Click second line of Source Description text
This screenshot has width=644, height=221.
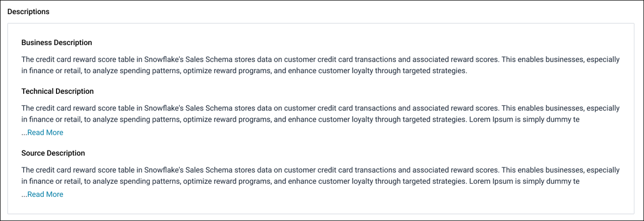point(300,182)
